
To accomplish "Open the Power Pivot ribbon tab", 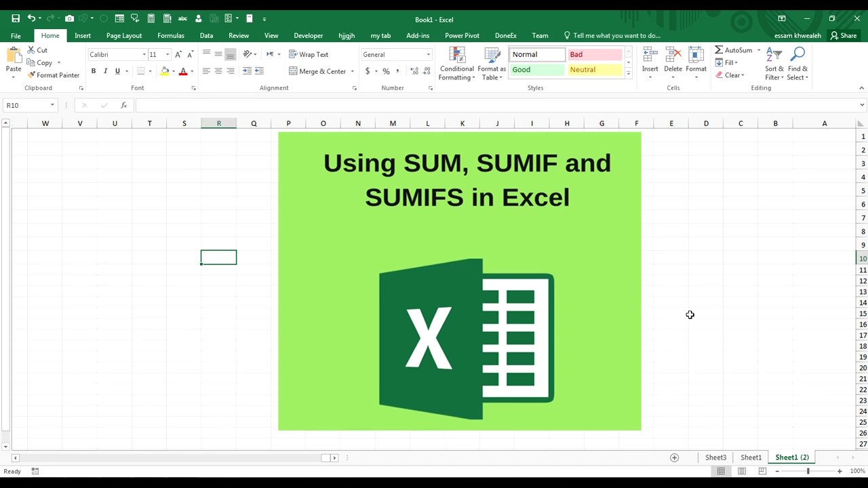I will [462, 35].
